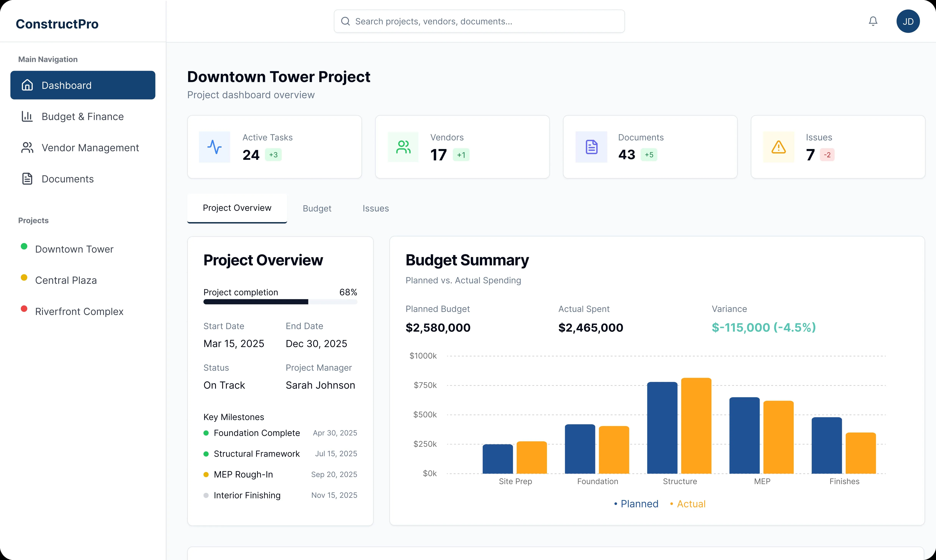
Task: Click the +3 badge on Active Tasks
Action: click(x=273, y=155)
